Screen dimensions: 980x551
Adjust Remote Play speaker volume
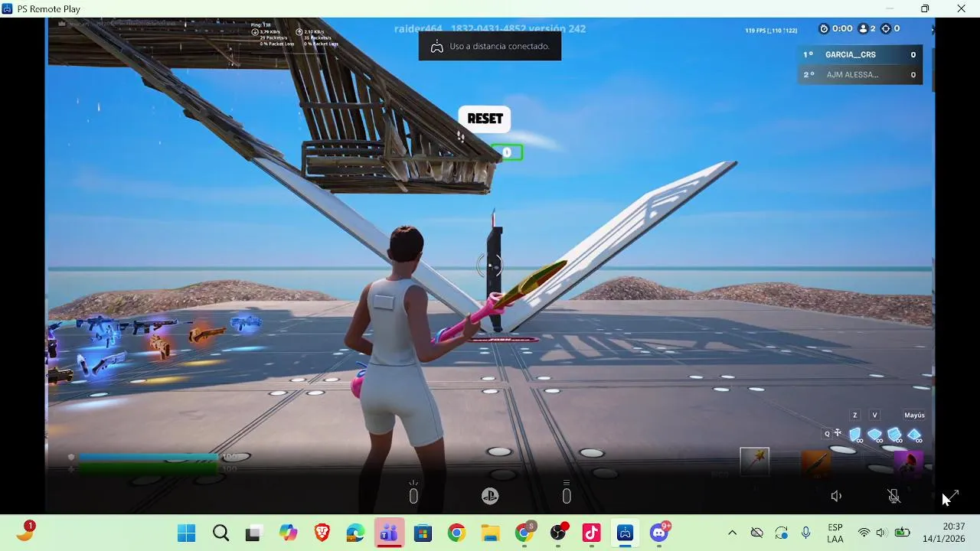pyautogui.click(x=836, y=496)
